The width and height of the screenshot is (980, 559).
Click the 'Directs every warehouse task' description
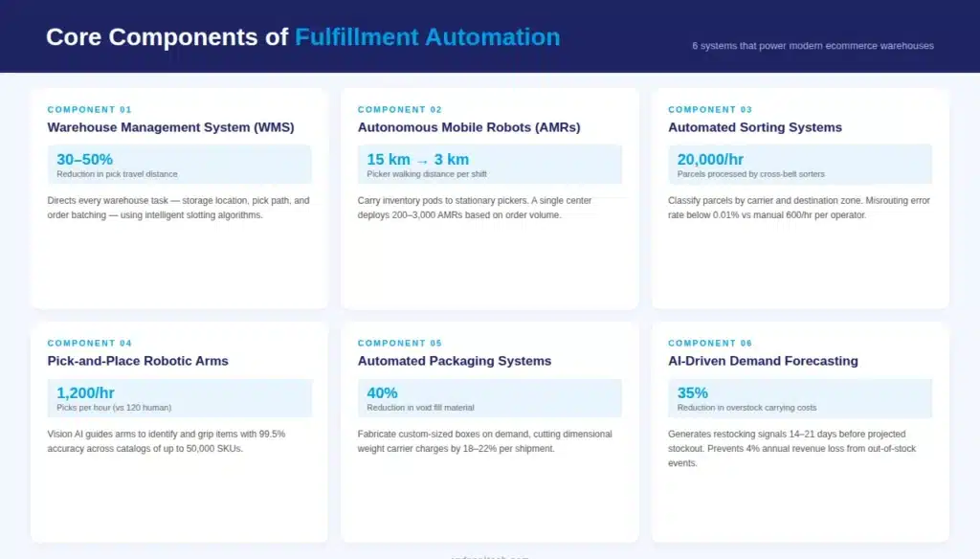click(178, 208)
